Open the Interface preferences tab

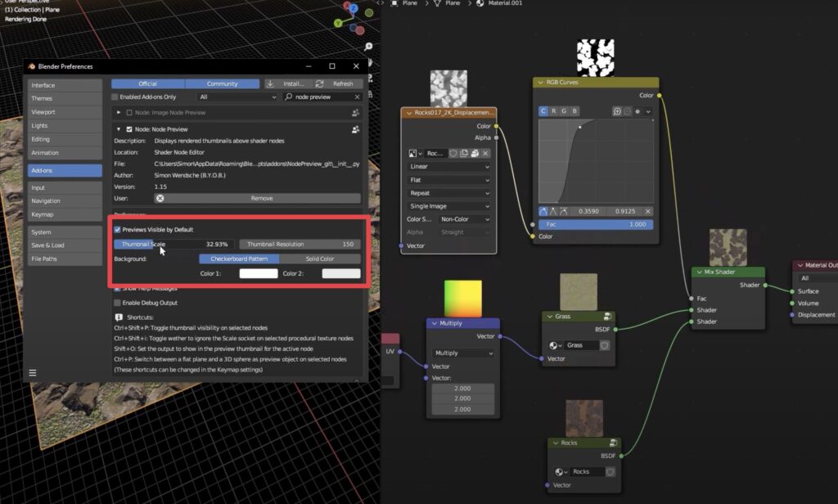pos(65,86)
